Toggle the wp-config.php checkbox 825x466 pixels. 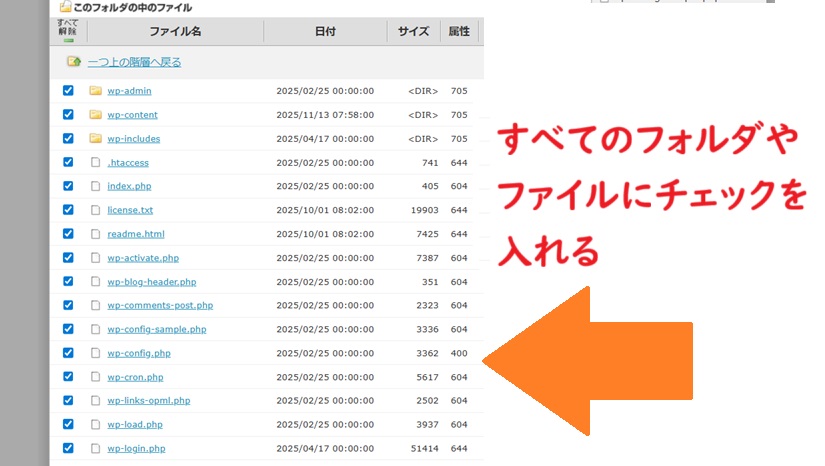pos(68,352)
